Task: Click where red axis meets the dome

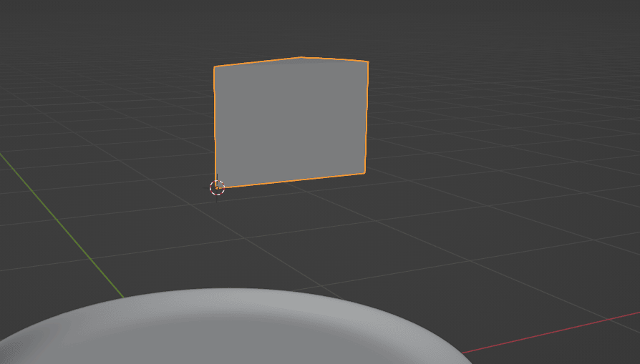Action: (x=463, y=353)
